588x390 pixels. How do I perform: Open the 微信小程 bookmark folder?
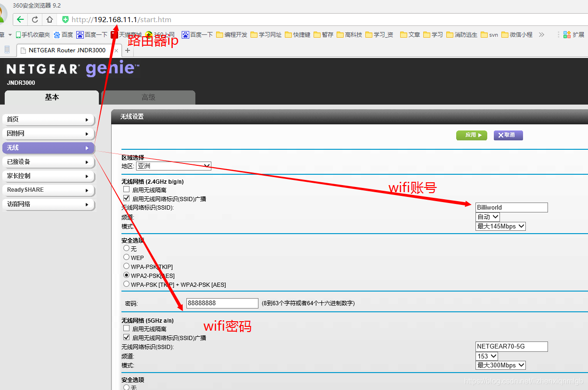pyautogui.click(x=517, y=35)
